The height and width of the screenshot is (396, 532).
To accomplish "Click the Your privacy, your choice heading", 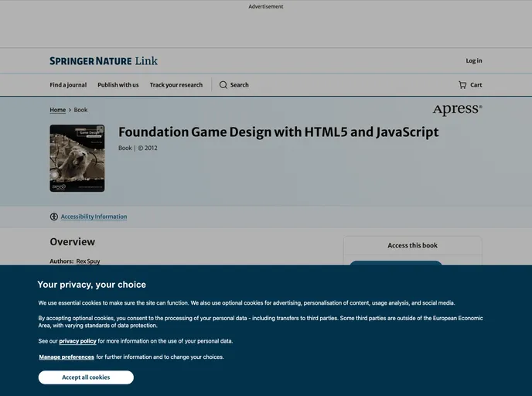I will click(x=91, y=285).
